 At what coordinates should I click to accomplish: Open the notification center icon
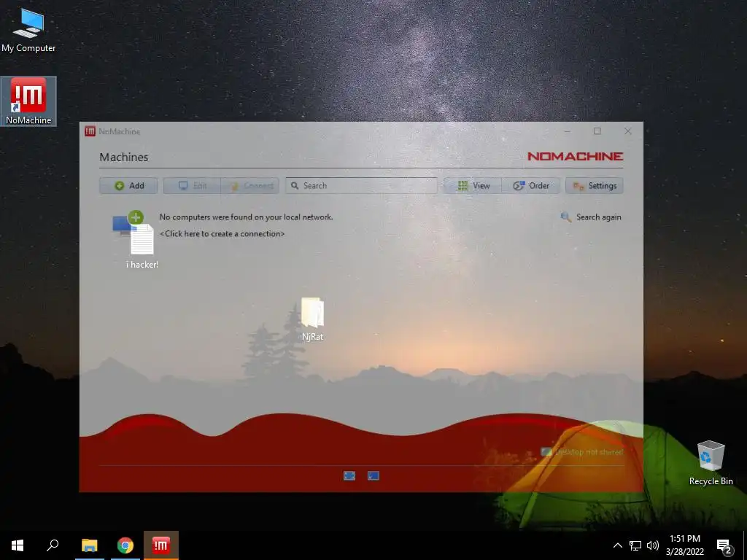pos(724,545)
